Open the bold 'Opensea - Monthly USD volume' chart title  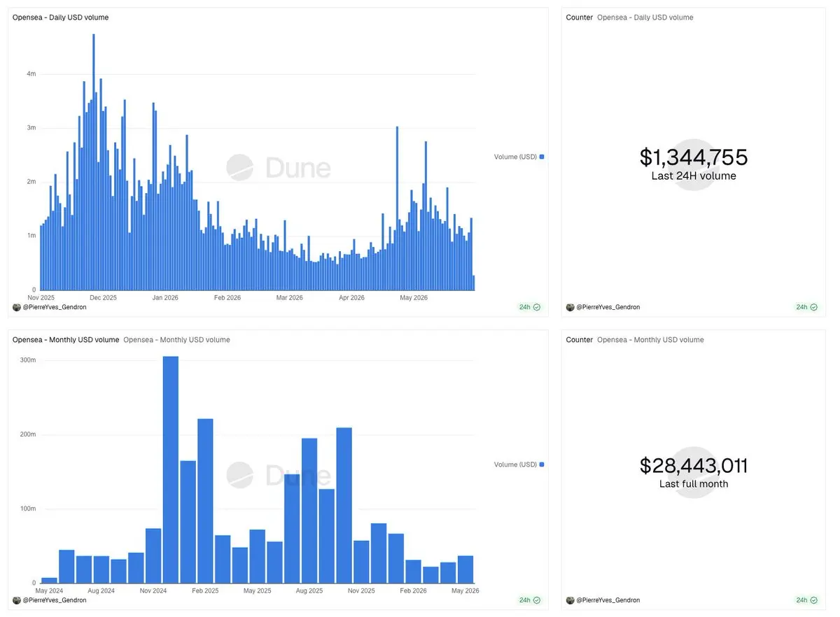[x=66, y=340]
